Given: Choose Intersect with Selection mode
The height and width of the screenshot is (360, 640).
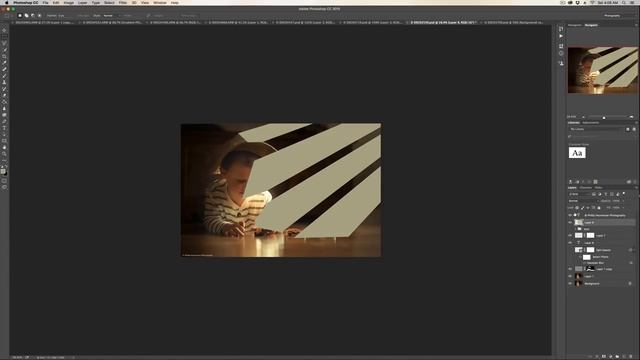Looking at the screenshot, I should tap(39, 16).
